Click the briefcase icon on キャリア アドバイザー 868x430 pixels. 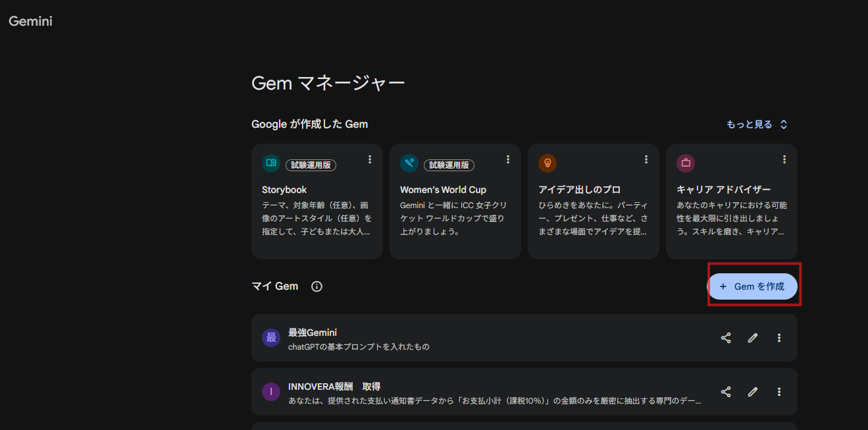click(687, 162)
